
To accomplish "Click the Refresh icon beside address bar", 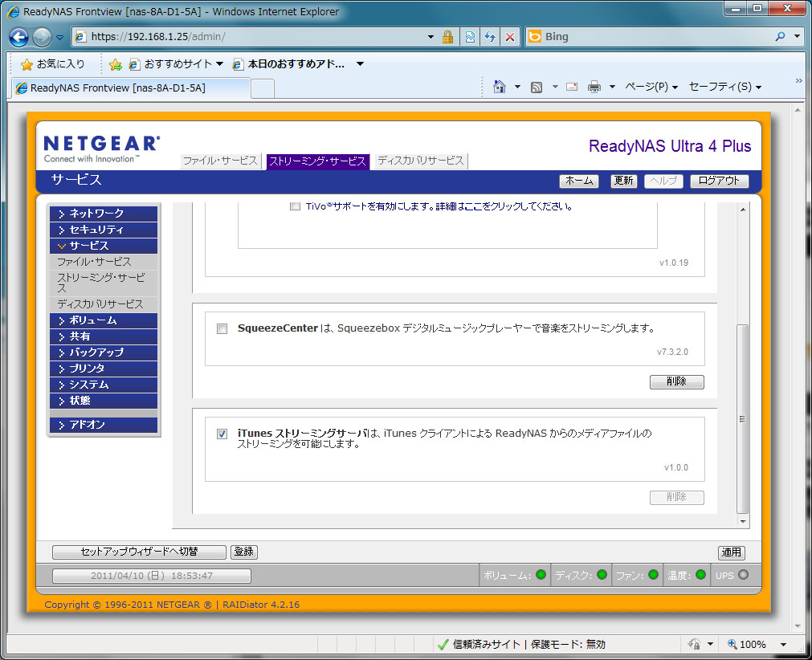I will (489, 37).
